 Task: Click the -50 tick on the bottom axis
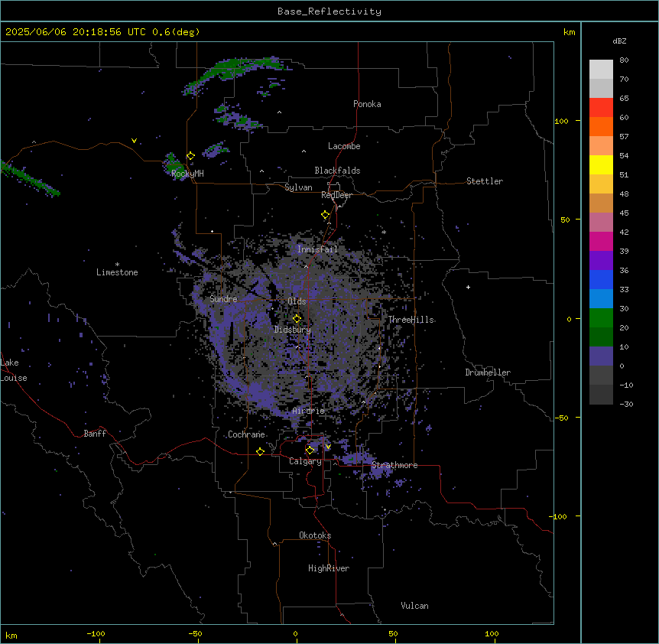(x=195, y=633)
